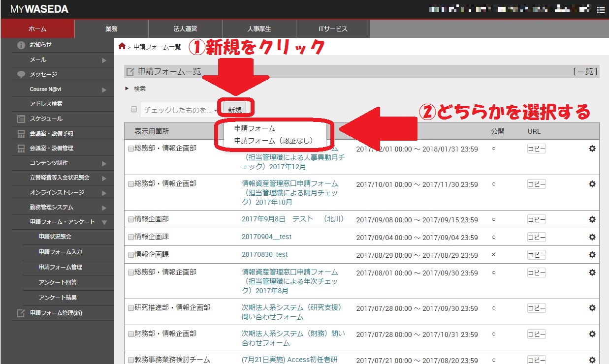
Task: Click the [一覧] link in the header
Action: (x=585, y=72)
